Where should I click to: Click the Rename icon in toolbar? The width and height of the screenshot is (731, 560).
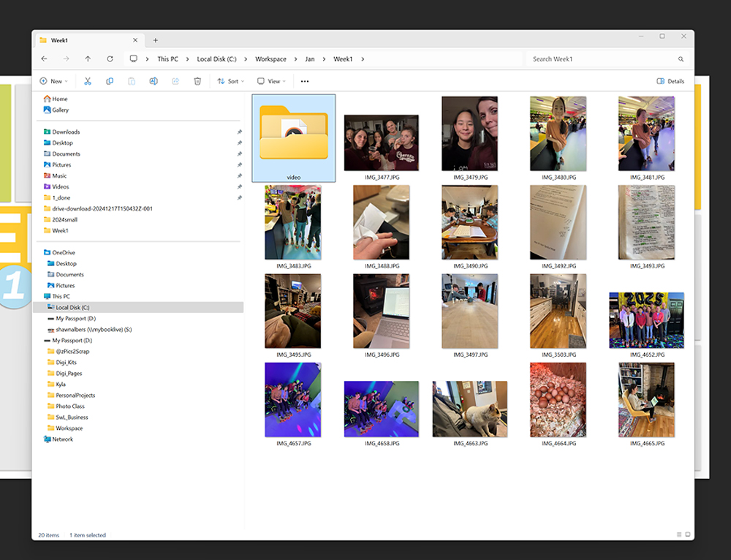coord(154,81)
